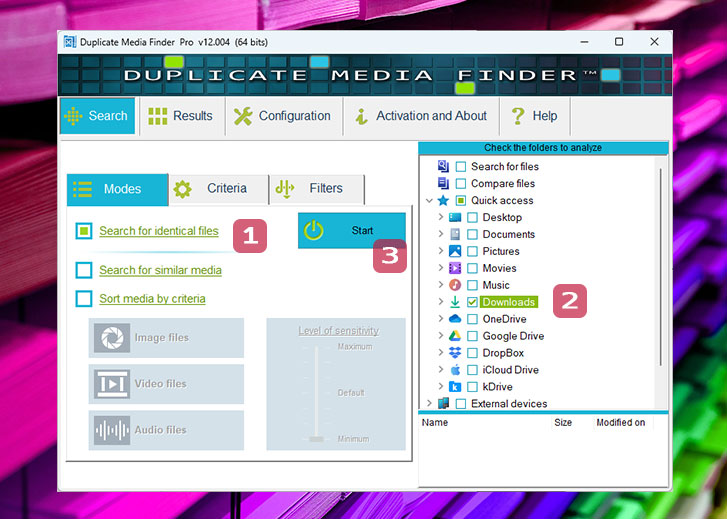Click the Search for similar media link
Screen dimensions: 727x519
(160, 270)
